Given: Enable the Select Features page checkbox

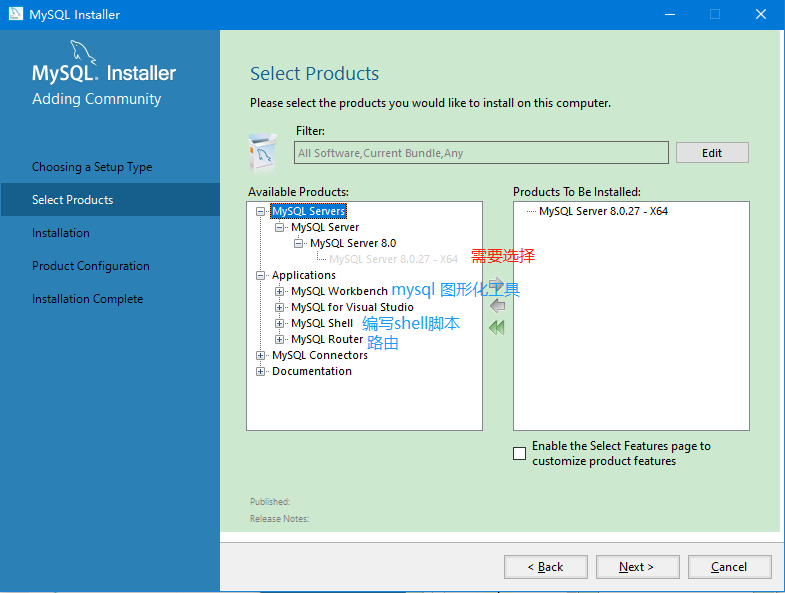Looking at the screenshot, I should 520,453.
